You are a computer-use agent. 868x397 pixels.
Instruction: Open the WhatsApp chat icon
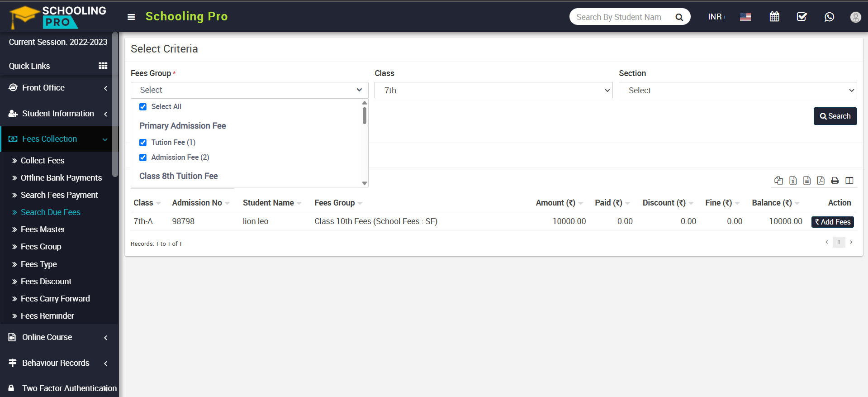coord(829,17)
